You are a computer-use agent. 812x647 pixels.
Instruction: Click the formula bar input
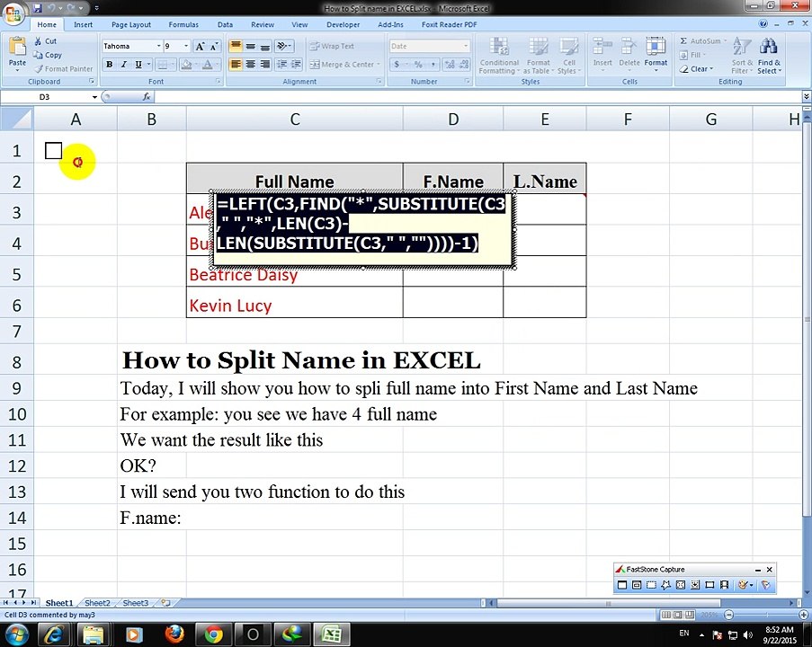coord(478,97)
